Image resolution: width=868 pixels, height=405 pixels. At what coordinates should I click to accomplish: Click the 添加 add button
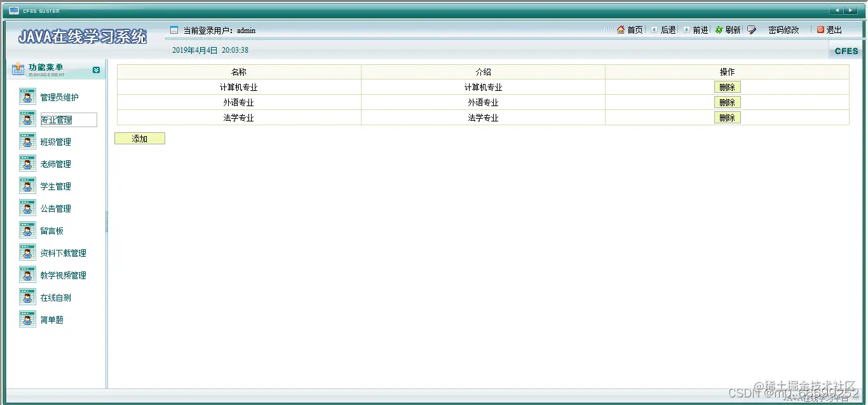click(140, 139)
